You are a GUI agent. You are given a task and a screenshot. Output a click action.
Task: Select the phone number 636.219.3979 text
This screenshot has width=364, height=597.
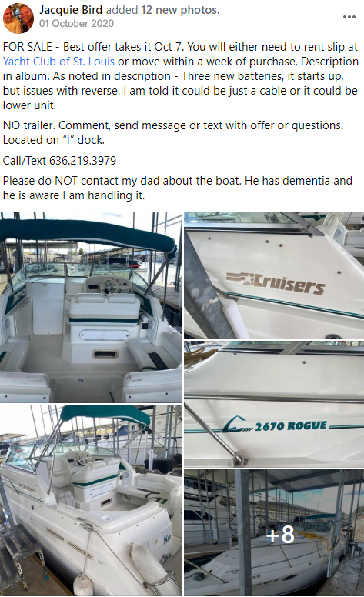coord(82,161)
